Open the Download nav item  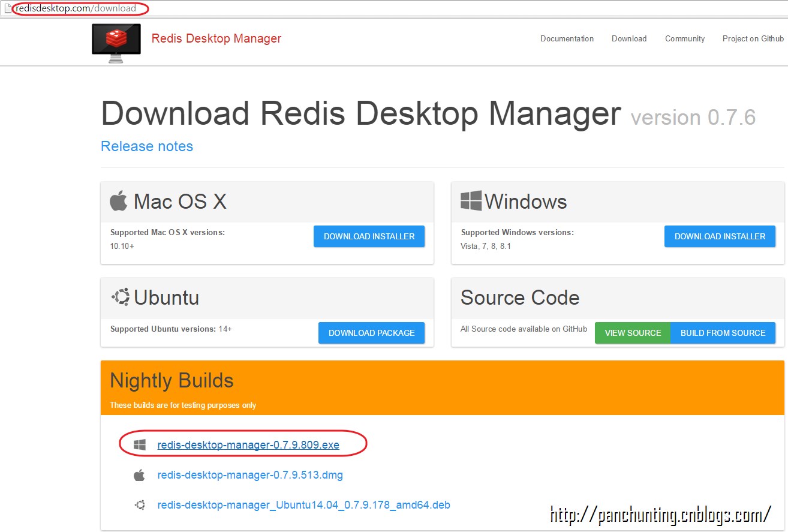pyautogui.click(x=629, y=38)
